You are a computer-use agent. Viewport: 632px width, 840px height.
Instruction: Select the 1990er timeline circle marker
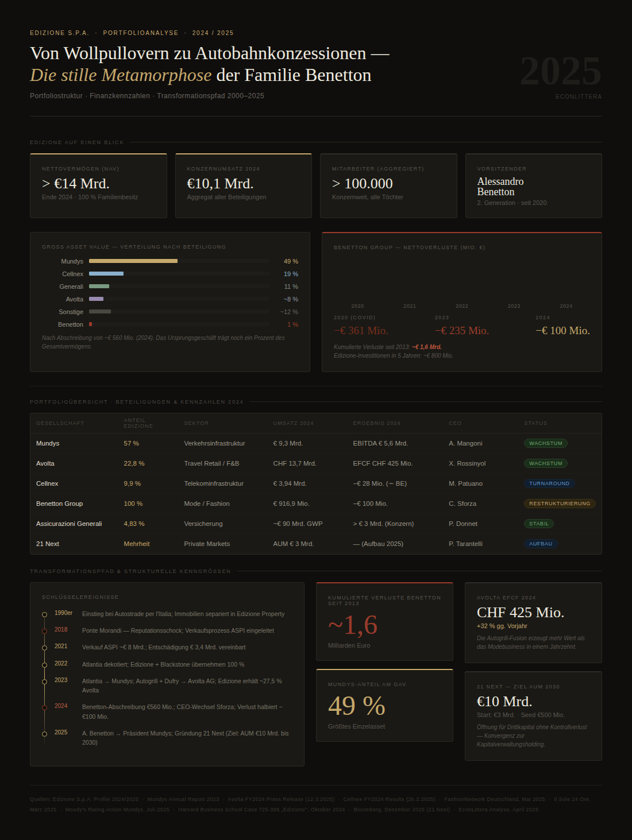tap(44, 614)
